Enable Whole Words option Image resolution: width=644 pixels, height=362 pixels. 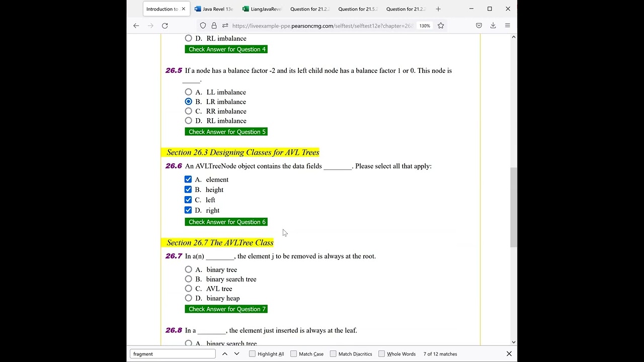pyautogui.click(x=381, y=354)
